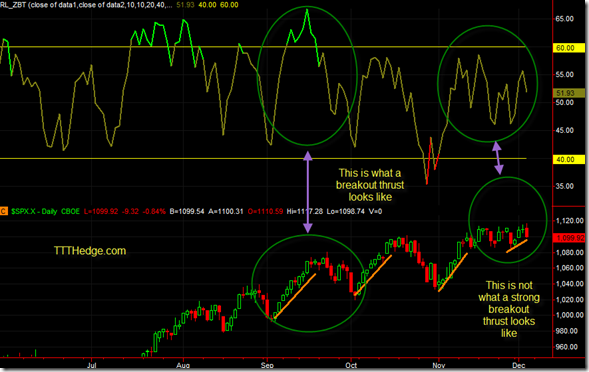Click the L=1099.92 last price value
Viewport: 589px width, 372px height.
coord(101,212)
